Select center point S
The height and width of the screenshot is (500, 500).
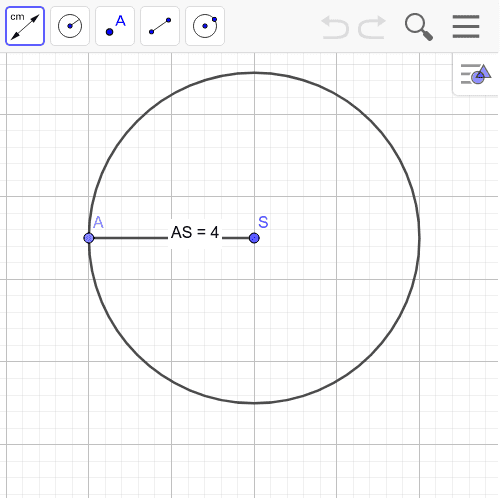(254, 238)
